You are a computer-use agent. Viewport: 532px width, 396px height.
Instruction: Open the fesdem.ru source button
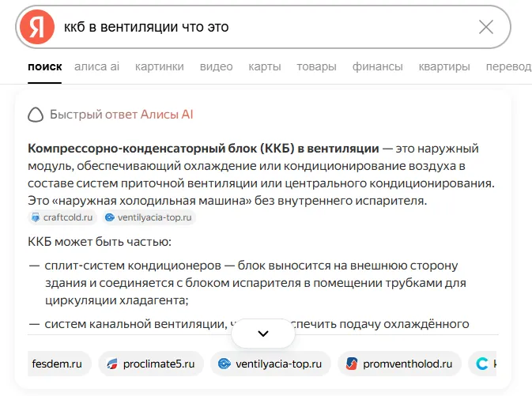tap(59, 364)
